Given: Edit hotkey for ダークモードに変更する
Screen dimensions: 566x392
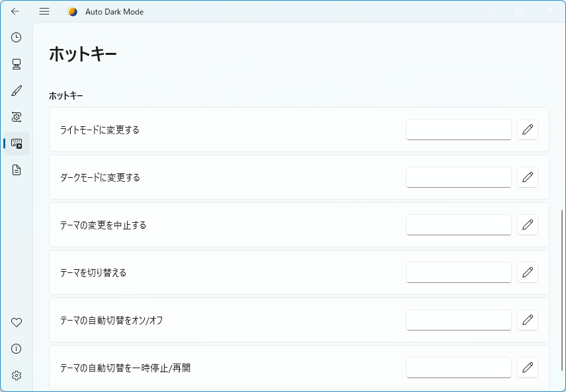Looking at the screenshot, I should pos(527,177).
